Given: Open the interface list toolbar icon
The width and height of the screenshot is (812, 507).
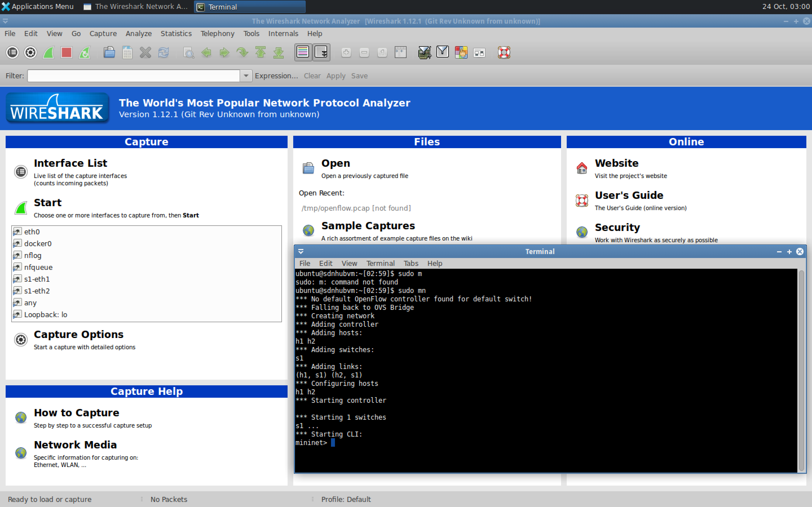Looking at the screenshot, I should click(12, 52).
